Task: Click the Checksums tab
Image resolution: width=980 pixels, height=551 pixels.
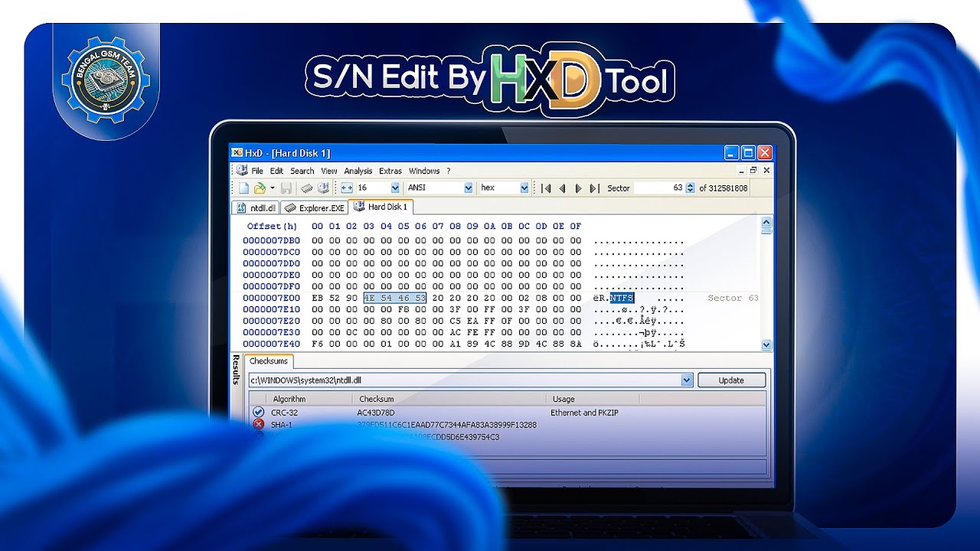Action: click(269, 361)
